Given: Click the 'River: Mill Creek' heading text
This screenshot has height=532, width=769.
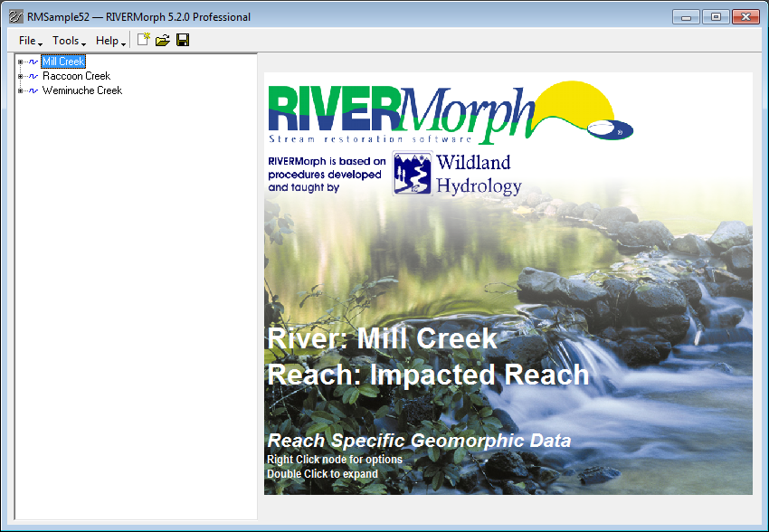Looking at the screenshot, I should [382, 337].
